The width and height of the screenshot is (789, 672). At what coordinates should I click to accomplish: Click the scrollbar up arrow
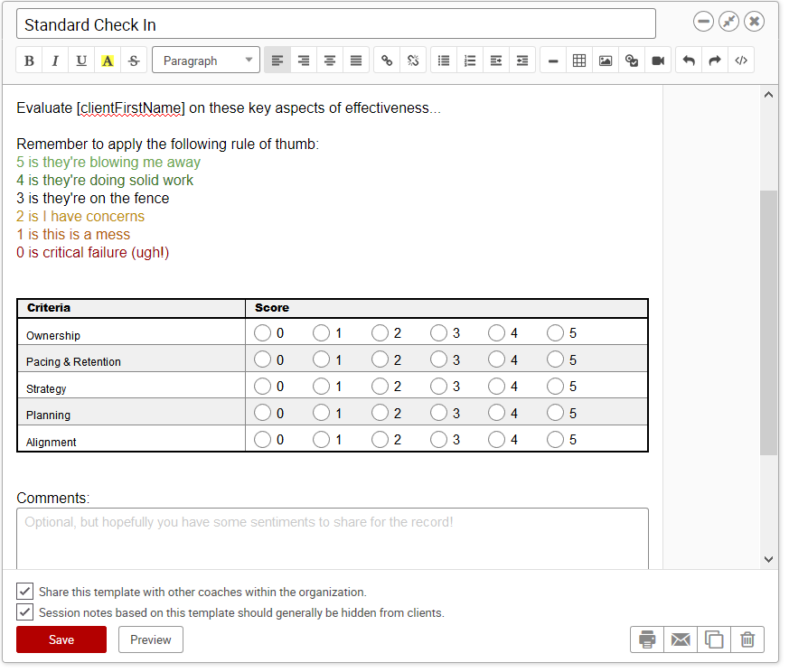click(768, 95)
